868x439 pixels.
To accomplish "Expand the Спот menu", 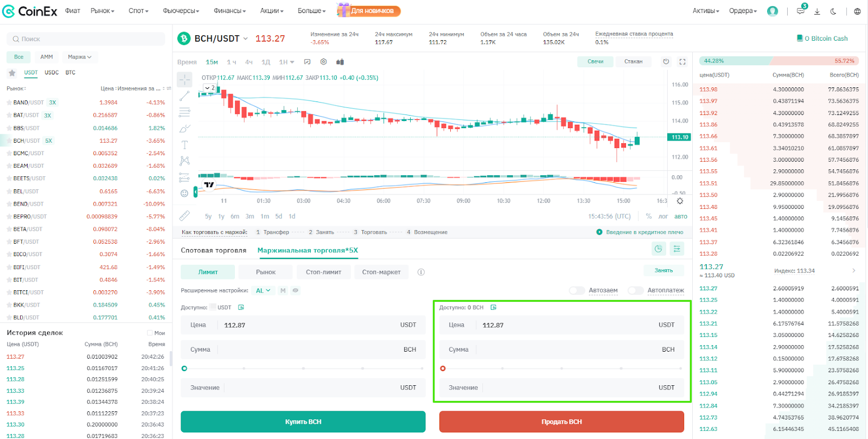I will point(138,11).
